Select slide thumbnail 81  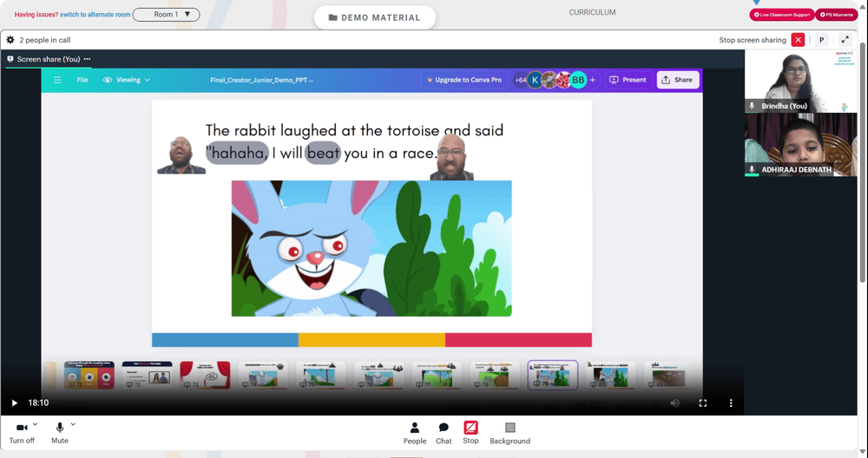point(668,375)
